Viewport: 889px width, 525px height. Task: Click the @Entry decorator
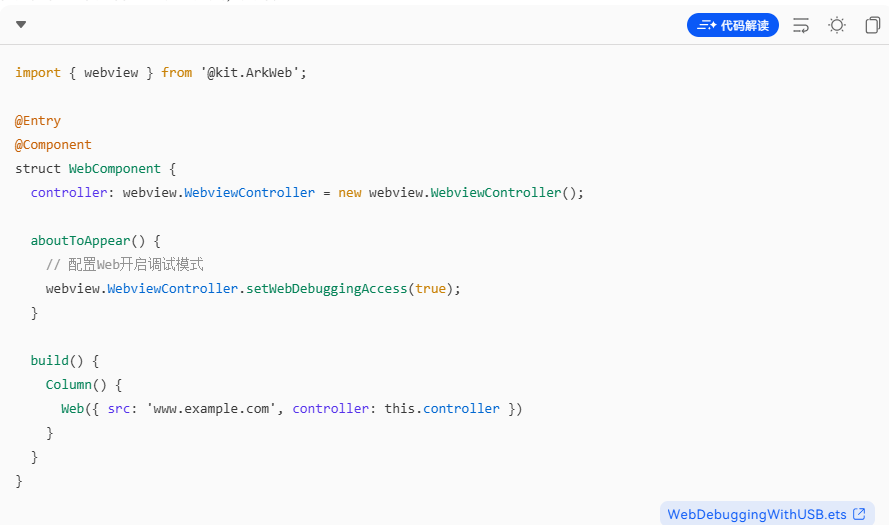[38, 121]
